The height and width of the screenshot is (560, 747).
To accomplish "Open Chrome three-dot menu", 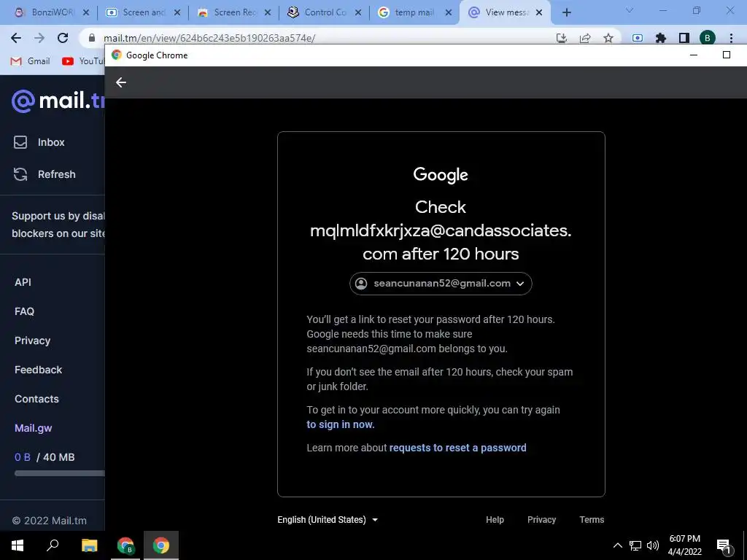I will tap(731, 38).
